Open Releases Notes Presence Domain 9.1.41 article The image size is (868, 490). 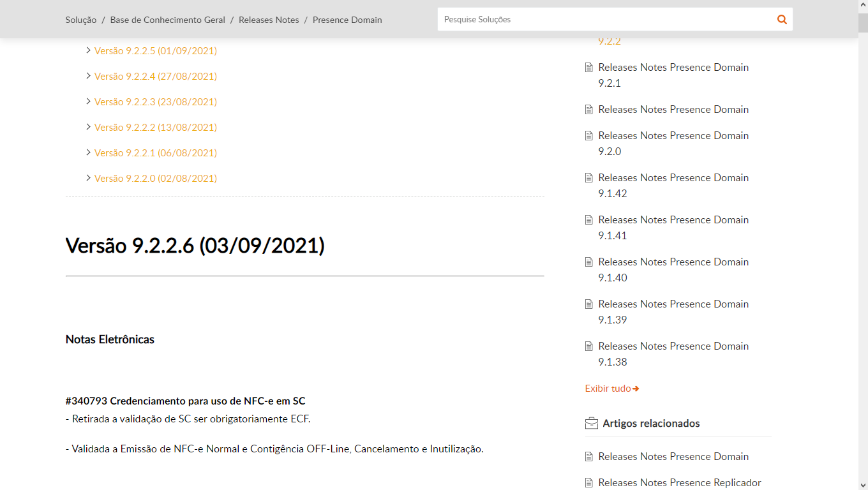673,227
